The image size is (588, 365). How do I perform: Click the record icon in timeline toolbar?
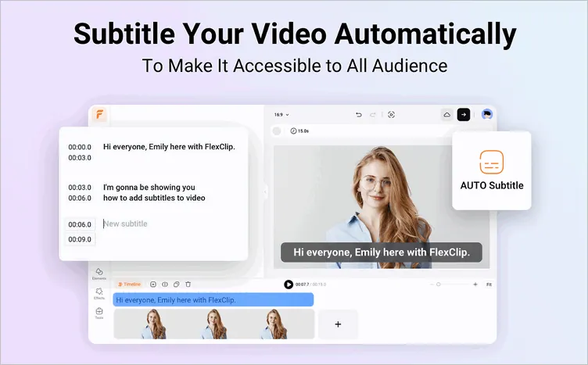tap(153, 284)
